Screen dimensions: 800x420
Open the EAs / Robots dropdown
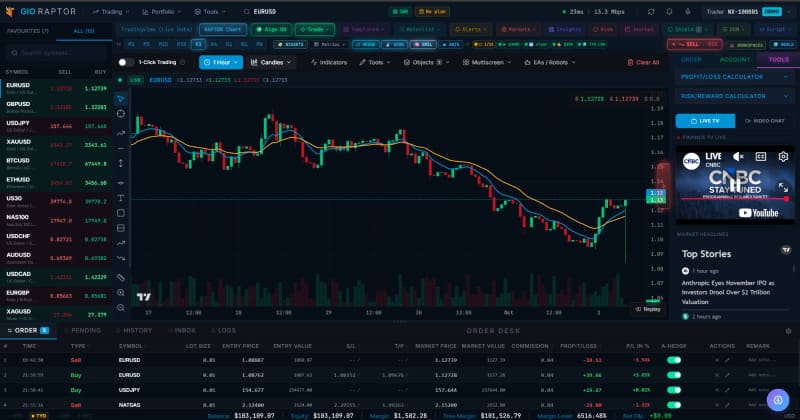click(550, 62)
